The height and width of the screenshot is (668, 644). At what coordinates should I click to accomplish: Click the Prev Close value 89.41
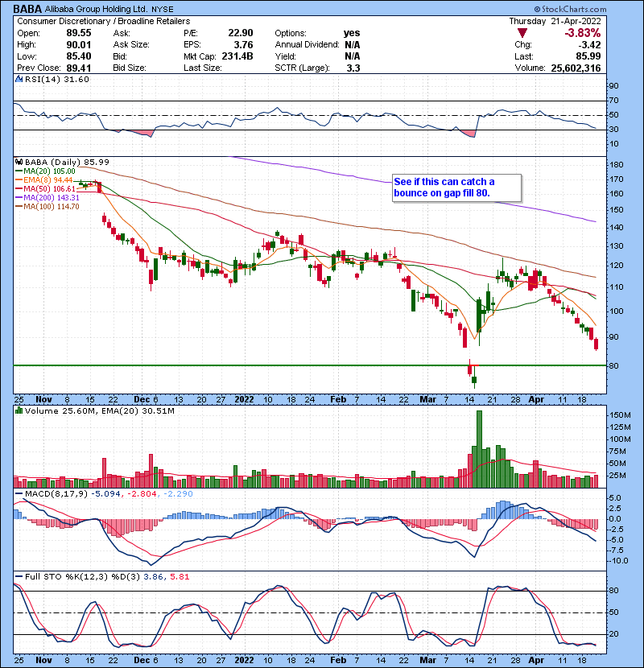(x=79, y=68)
